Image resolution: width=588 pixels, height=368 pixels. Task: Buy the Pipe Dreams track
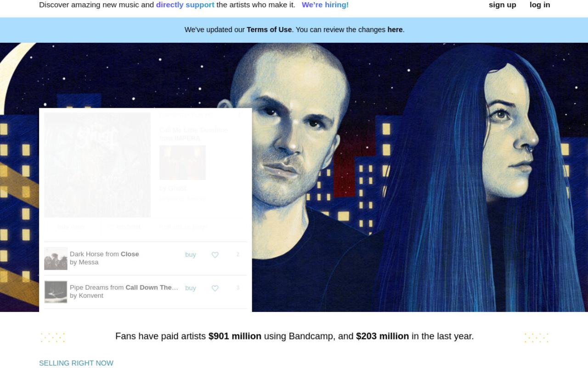pos(191,288)
